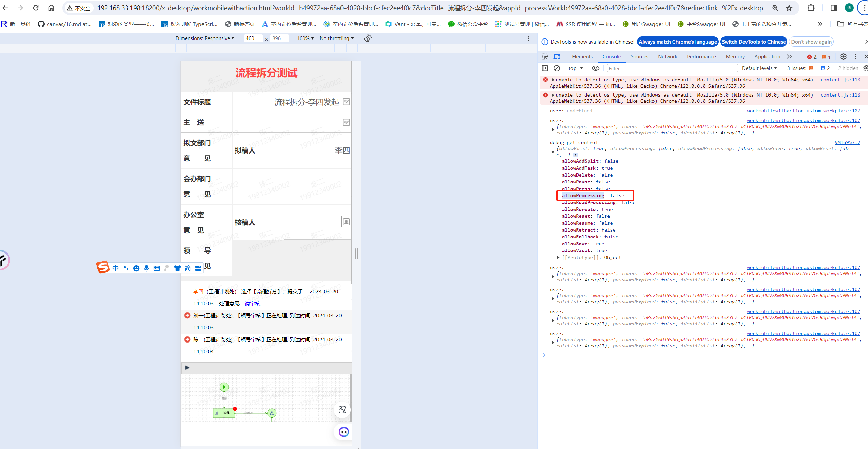Click the bookmark star in address bar

[789, 8]
